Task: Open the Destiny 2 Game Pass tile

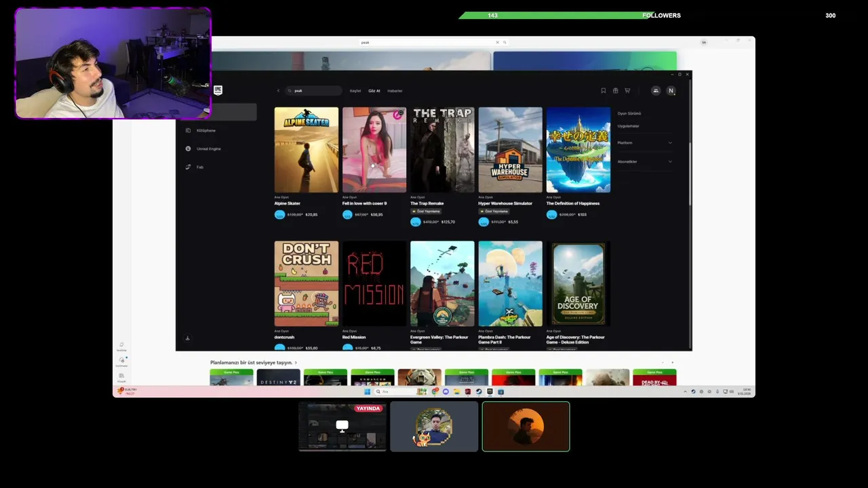Action: tap(278, 378)
